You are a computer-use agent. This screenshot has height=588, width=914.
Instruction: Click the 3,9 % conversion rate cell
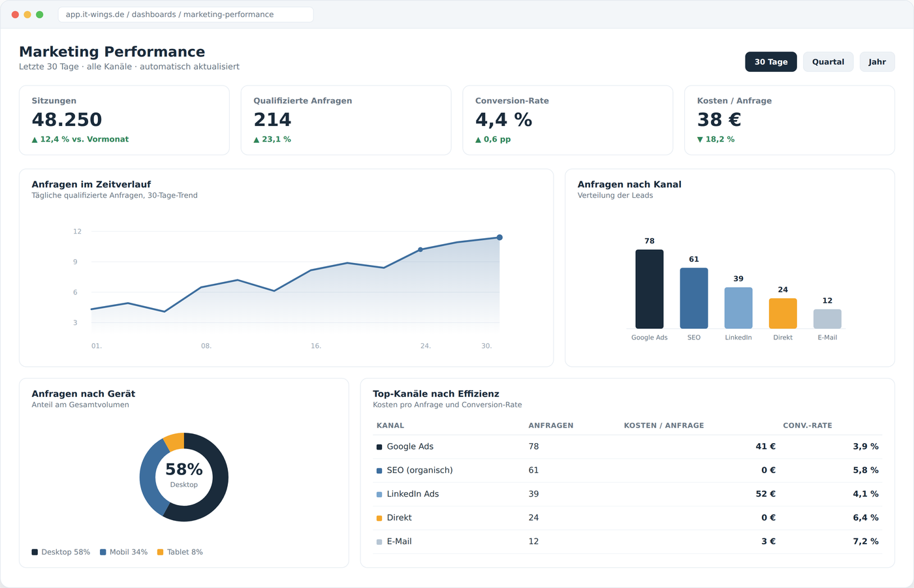(866, 446)
